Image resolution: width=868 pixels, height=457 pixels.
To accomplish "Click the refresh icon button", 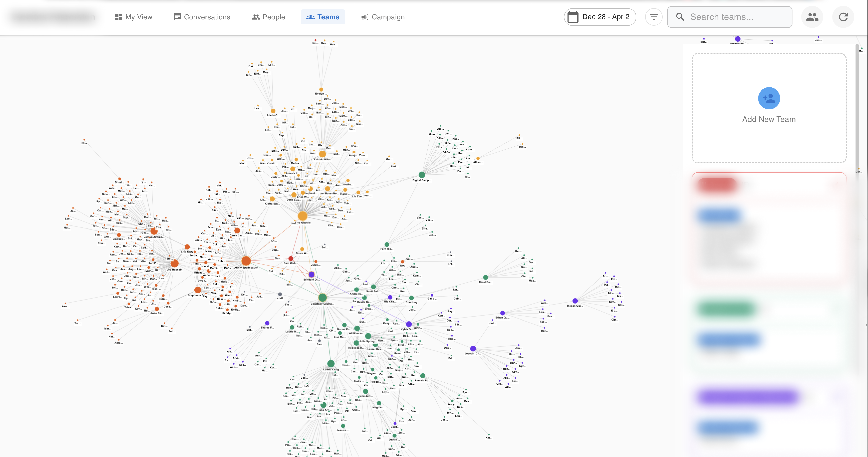I will [x=843, y=17].
